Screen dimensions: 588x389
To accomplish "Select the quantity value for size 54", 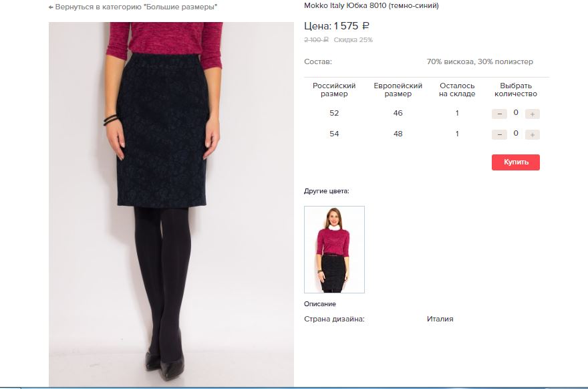I will (516, 133).
